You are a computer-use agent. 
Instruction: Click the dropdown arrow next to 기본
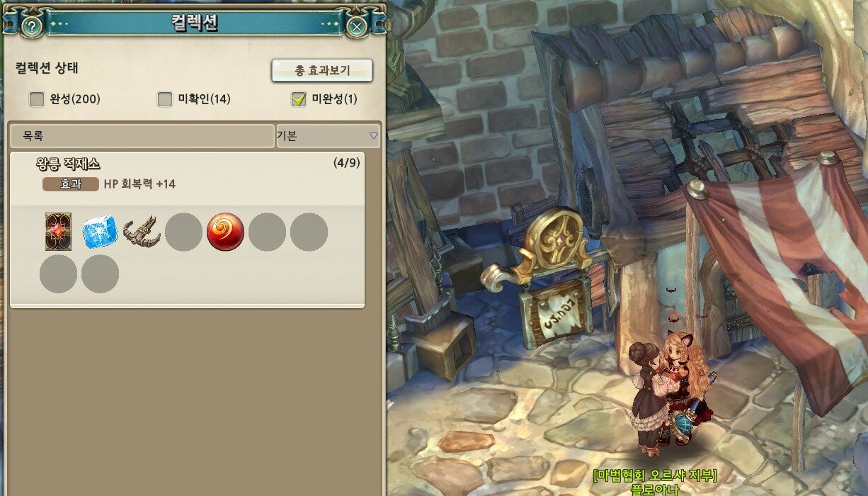373,136
